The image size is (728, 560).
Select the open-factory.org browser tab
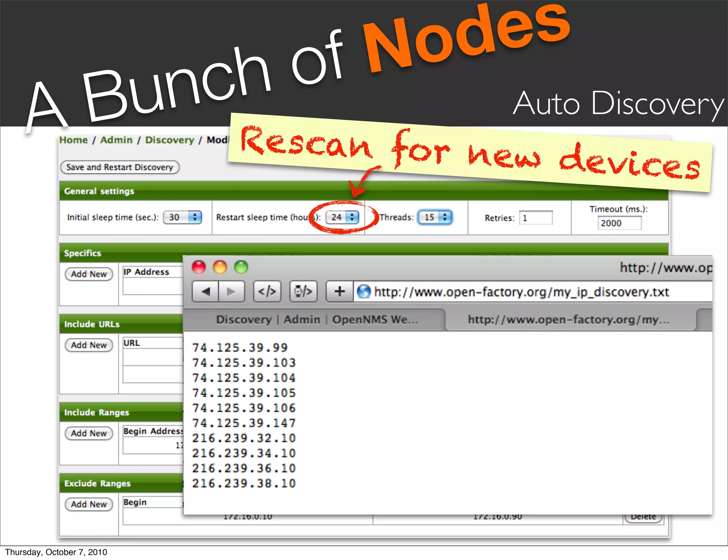click(x=568, y=319)
